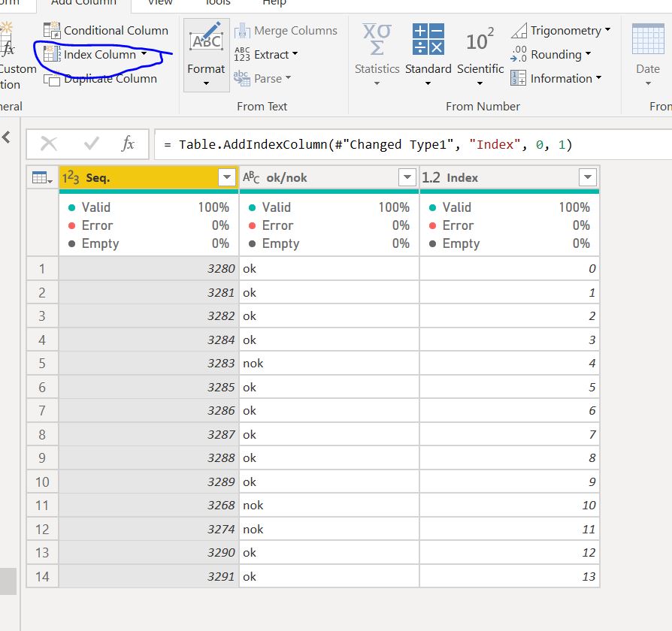Open the ok/nok column filter dropdown
Screen dimensions: 672x631
(407, 177)
